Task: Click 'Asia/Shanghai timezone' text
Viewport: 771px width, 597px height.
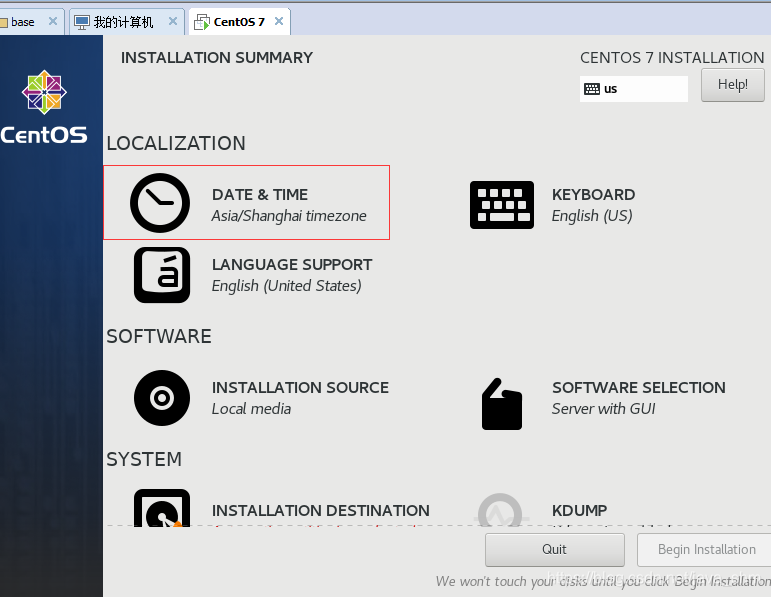Action: (289, 216)
